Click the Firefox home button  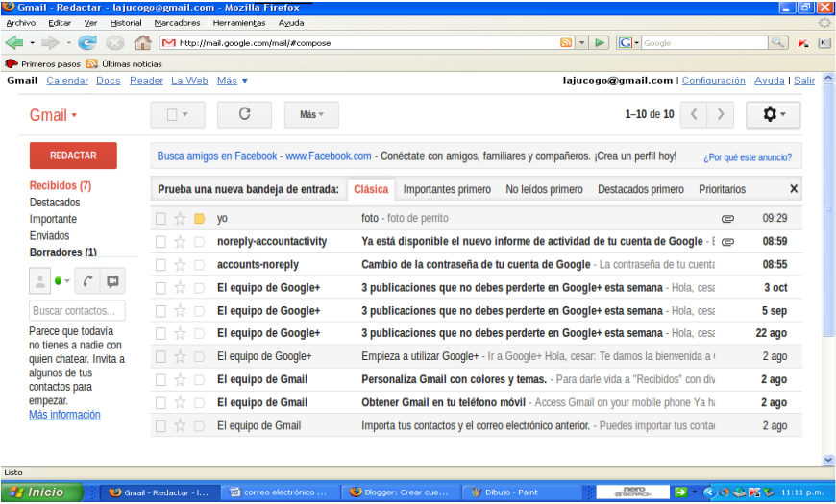click(142, 43)
